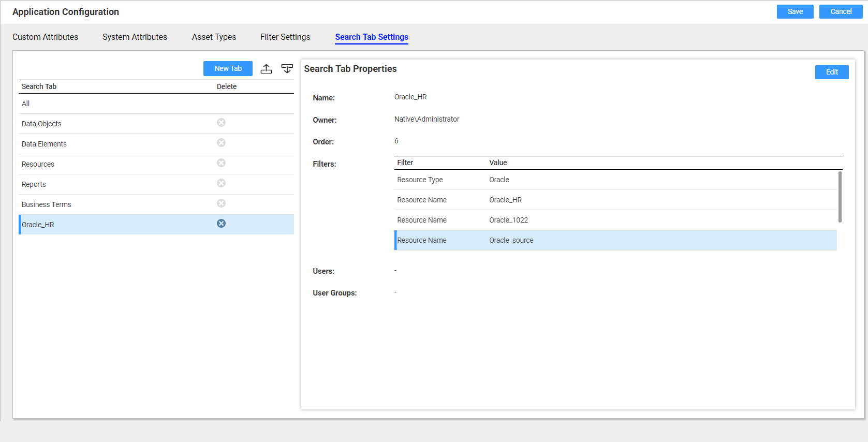Click the filter row with value Oracle_source
Image resolution: width=868 pixels, height=442 pixels.
coord(615,240)
